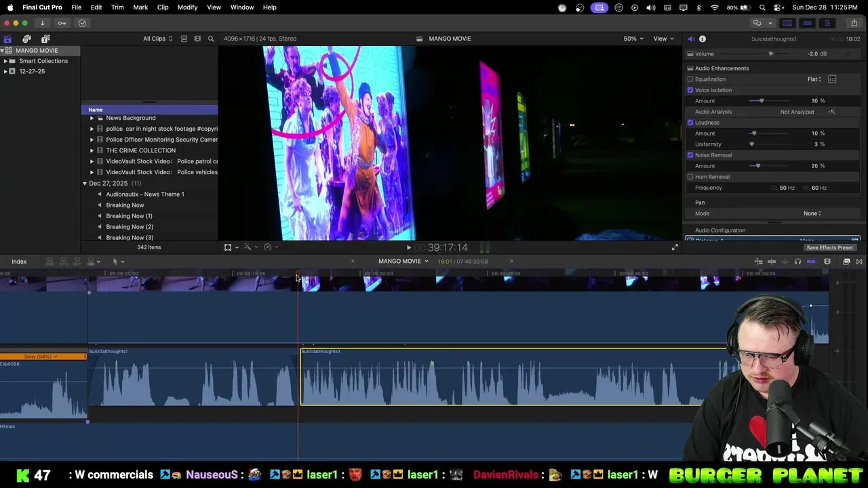Show the Transitions browser icon
Image resolution: width=868 pixels, height=488 pixels.
coord(859,262)
